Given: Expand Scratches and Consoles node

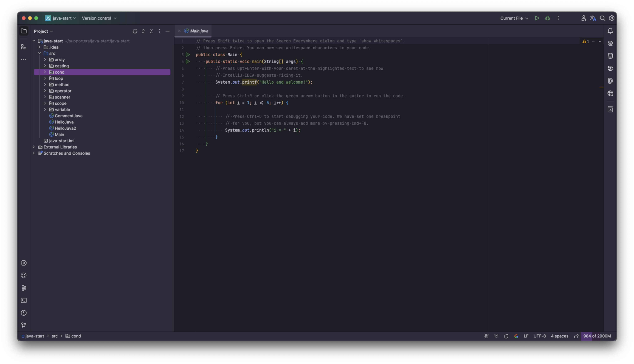Looking at the screenshot, I should (x=34, y=153).
